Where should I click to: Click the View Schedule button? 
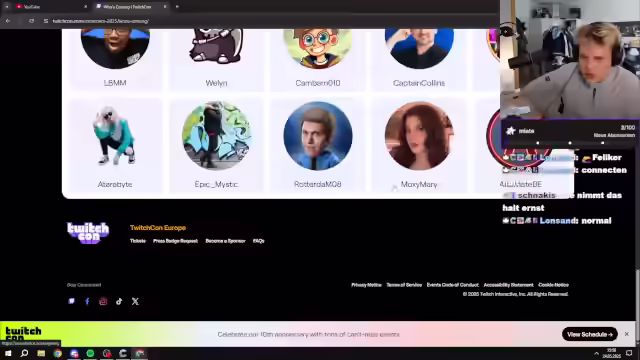pyautogui.click(x=589, y=334)
